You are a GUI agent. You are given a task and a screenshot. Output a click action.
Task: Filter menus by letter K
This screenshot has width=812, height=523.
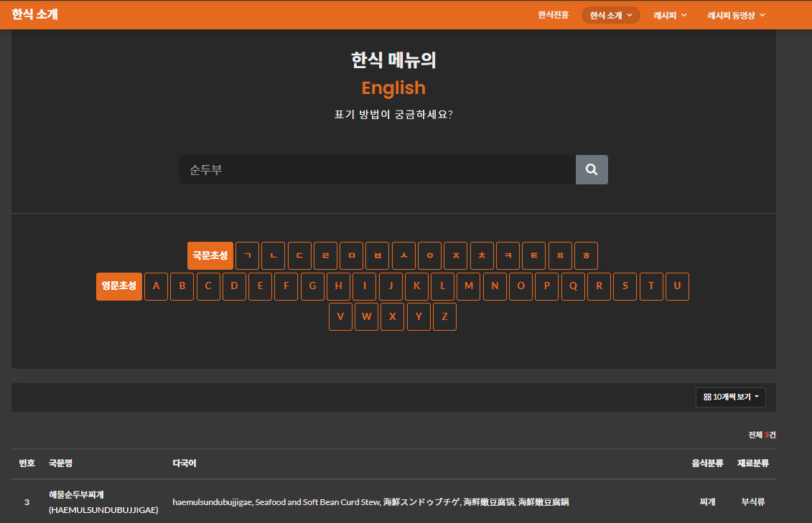417,286
